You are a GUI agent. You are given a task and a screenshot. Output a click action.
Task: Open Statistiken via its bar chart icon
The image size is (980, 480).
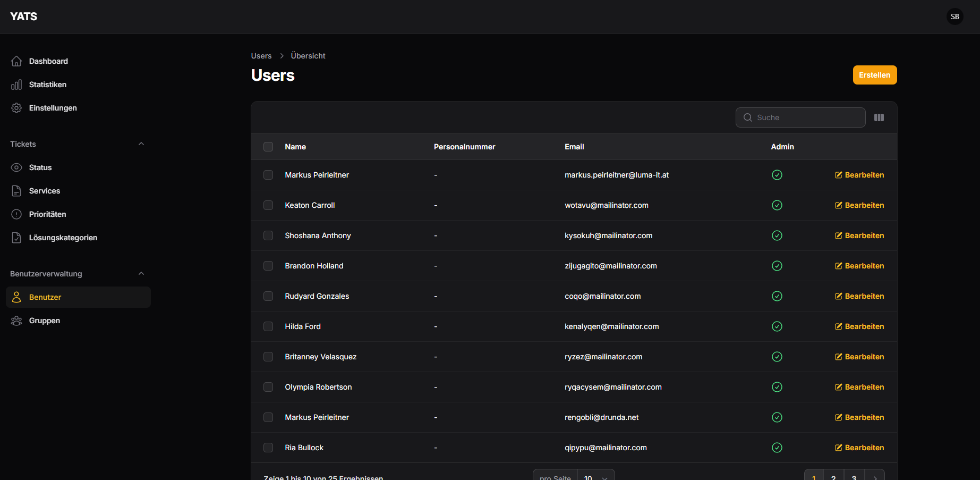(x=16, y=85)
